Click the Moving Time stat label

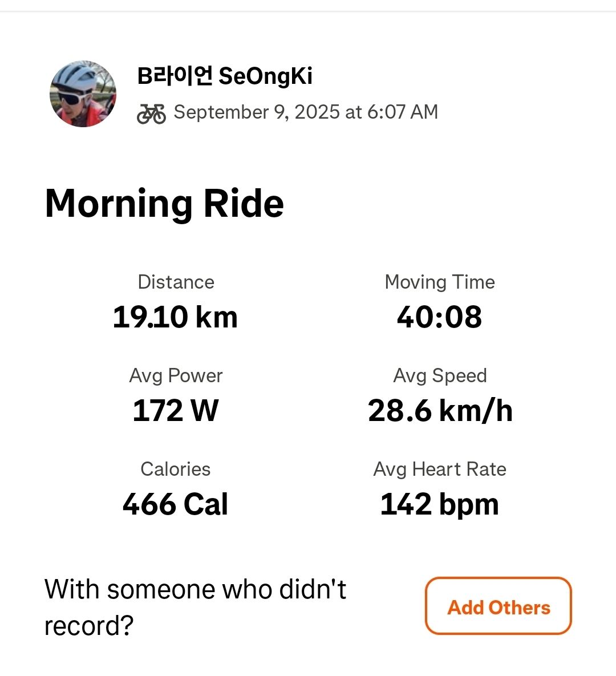pyautogui.click(x=440, y=282)
